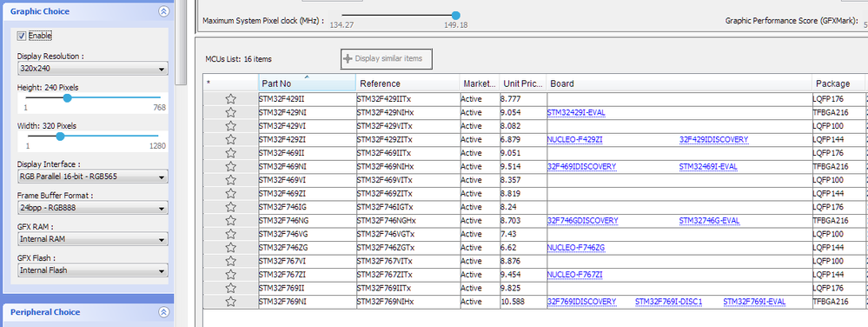Open the GFX RAM dropdown

coord(92,239)
